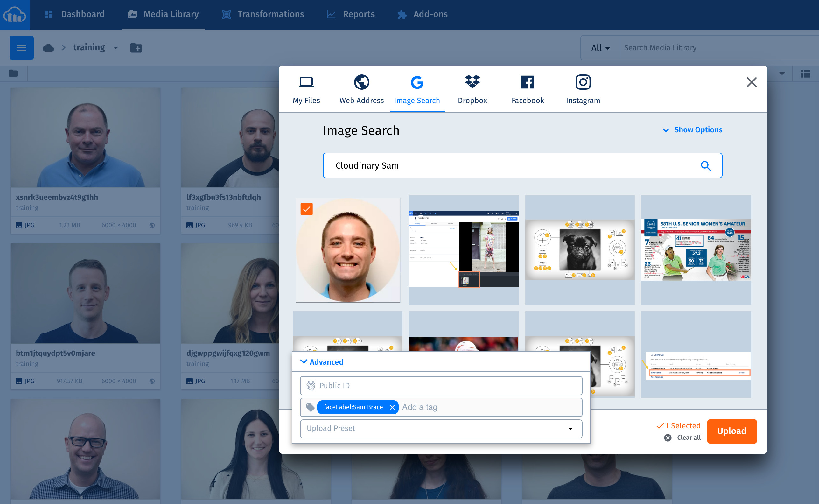The image size is (819, 504).
Task: Select the Dropbox upload source
Action: tap(472, 89)
